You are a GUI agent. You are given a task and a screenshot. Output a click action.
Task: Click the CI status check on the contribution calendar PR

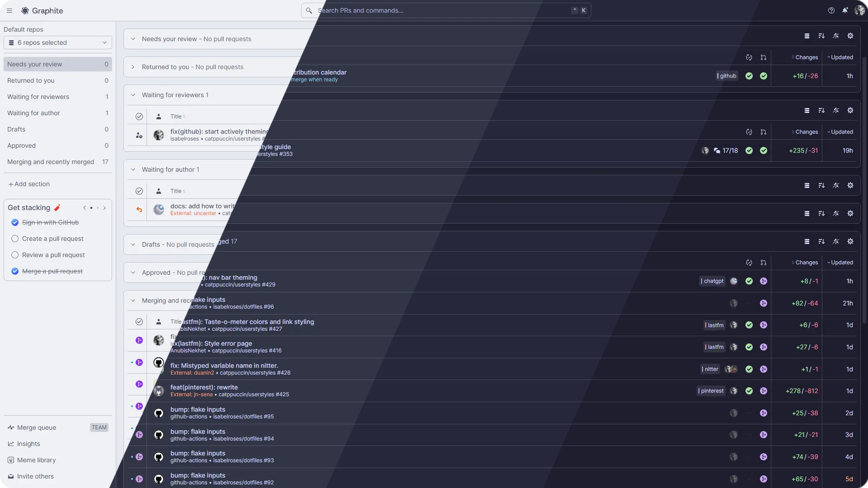749,76
